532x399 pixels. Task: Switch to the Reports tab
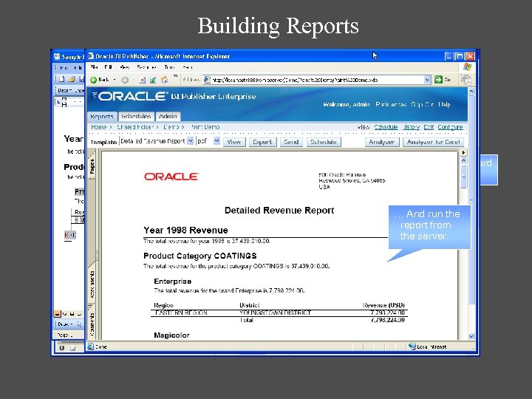point(102,117)
